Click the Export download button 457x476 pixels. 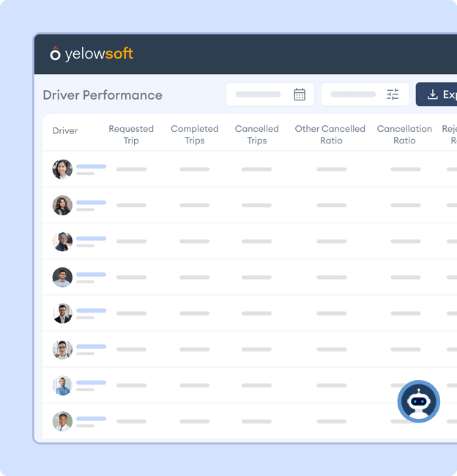[438, 94]
